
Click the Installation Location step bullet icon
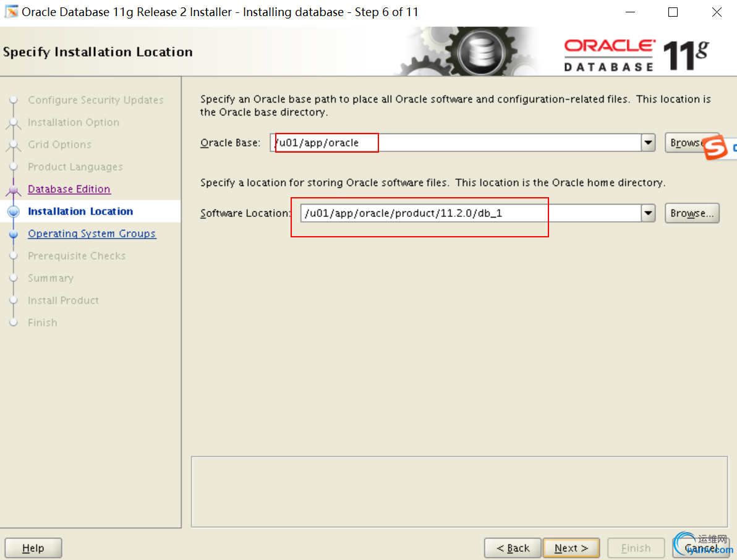[x=14, y=211]
